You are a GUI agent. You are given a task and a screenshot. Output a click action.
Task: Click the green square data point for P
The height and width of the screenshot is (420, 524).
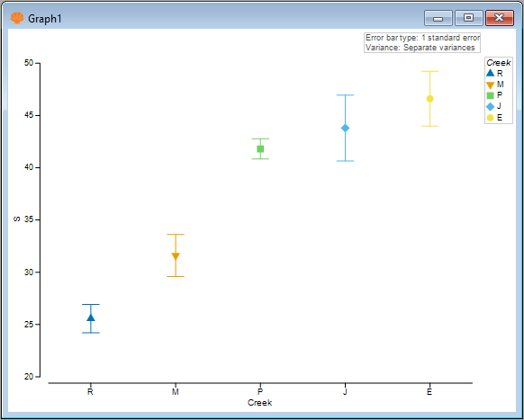tap(260, 149)
